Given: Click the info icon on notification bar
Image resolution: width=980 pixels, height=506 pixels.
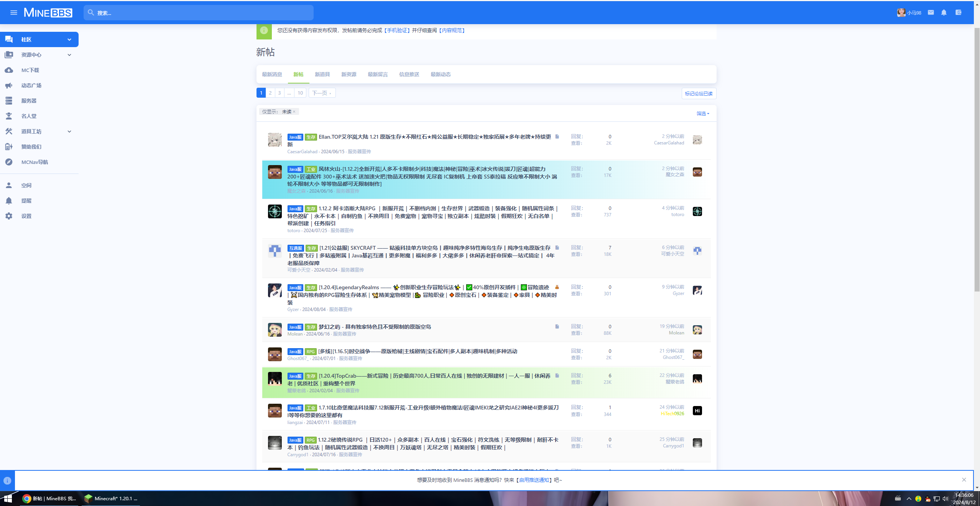Looking at the screenshot, I should (7, 480).
